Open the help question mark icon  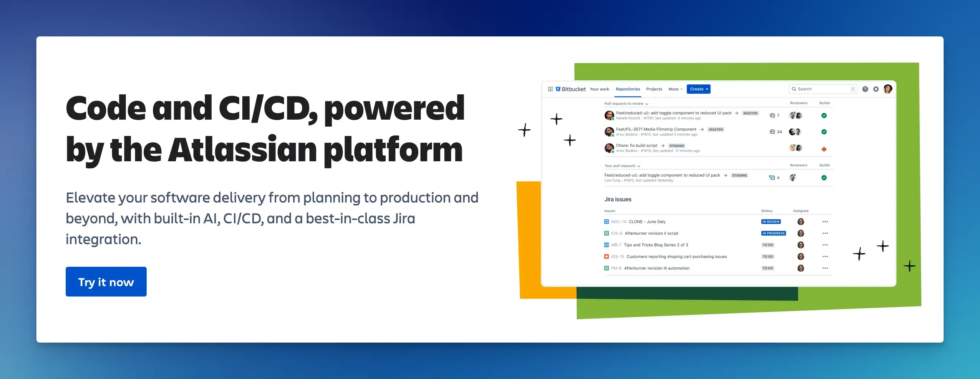(865, 89)
